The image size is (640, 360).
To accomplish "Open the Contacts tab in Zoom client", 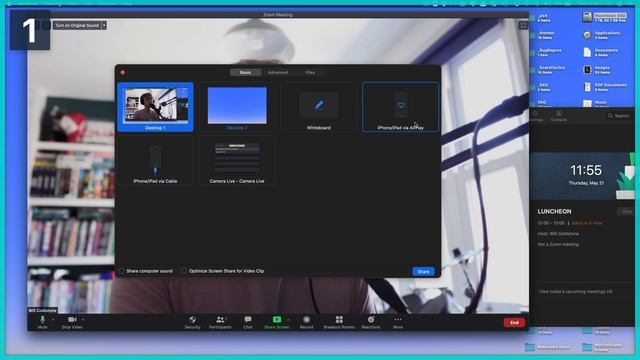I will pos(558,116).
